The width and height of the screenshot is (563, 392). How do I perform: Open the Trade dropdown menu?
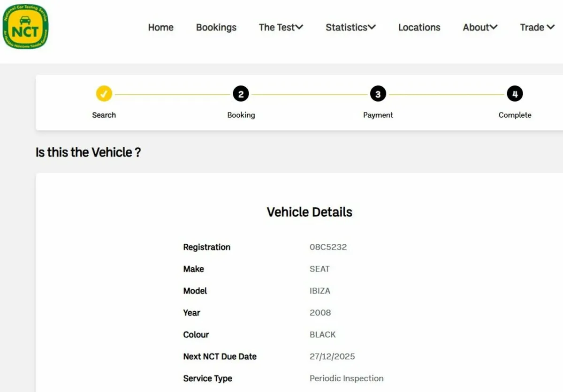pos(537,28)
